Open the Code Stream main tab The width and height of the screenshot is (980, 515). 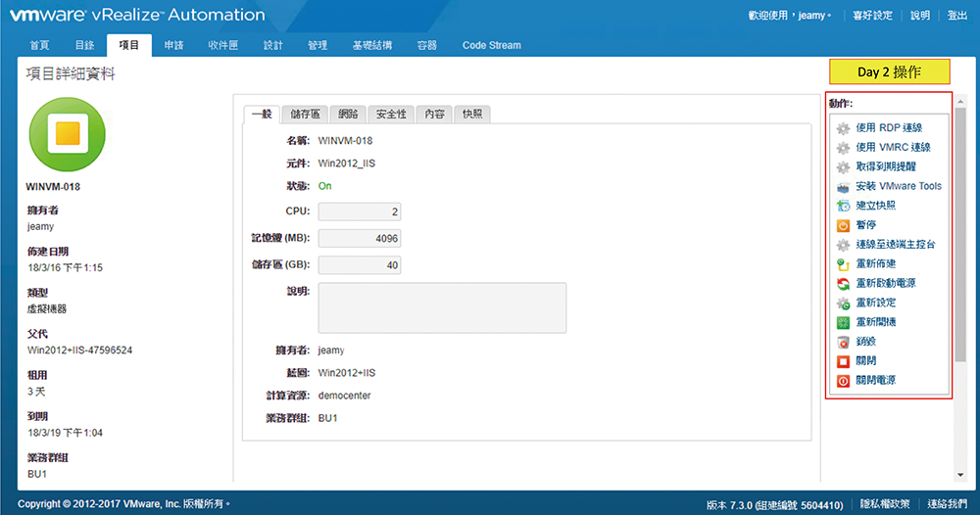coord(492,45)
